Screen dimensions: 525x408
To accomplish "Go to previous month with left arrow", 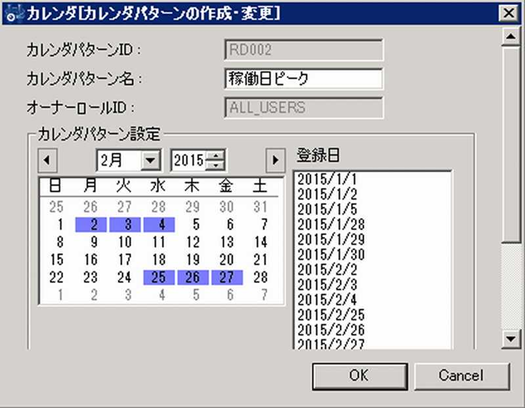I will [47, 160].
